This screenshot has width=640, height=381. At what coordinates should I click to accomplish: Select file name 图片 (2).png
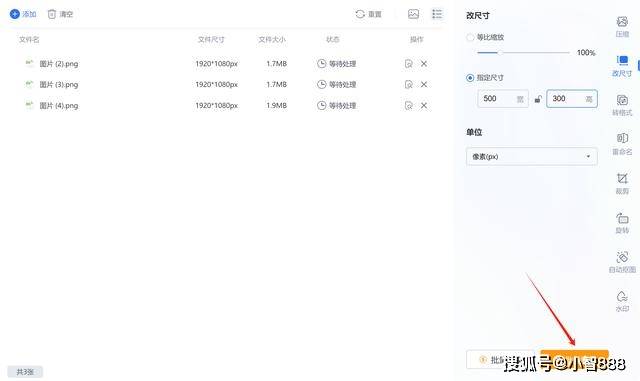click(x=59, y=64)
